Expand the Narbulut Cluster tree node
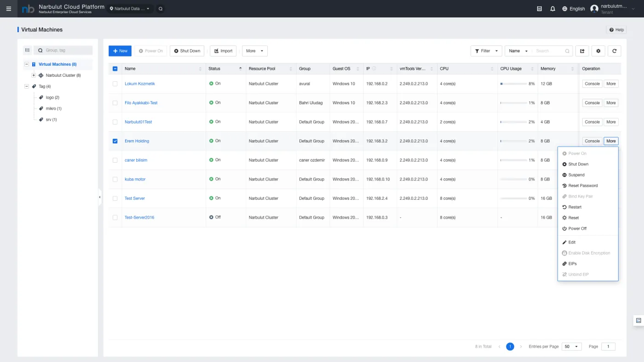This screenshot has width=644, height=362. (x=34, y=75)
